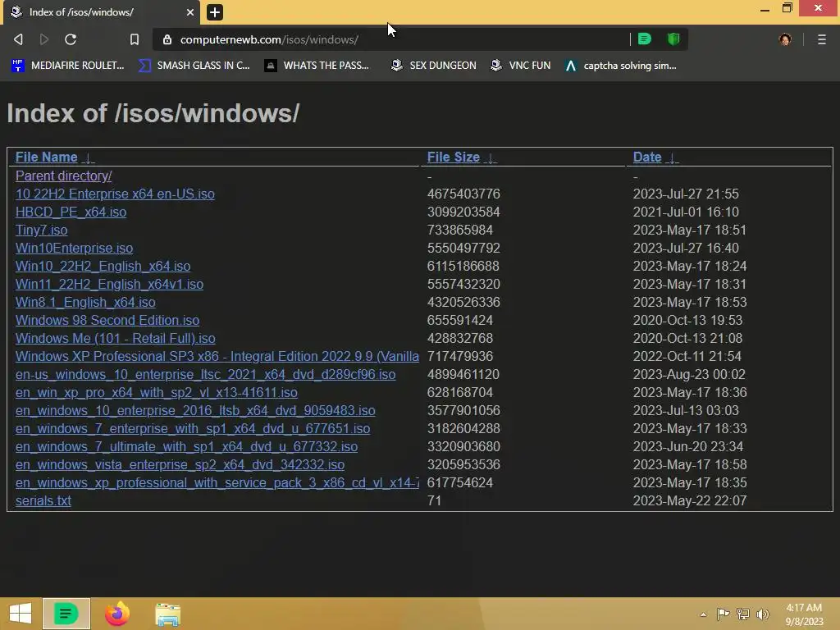This screenshot has height=630, width=840.
Task: Bookmark this page using the bookmark icon
Action: tap(134, 39)
